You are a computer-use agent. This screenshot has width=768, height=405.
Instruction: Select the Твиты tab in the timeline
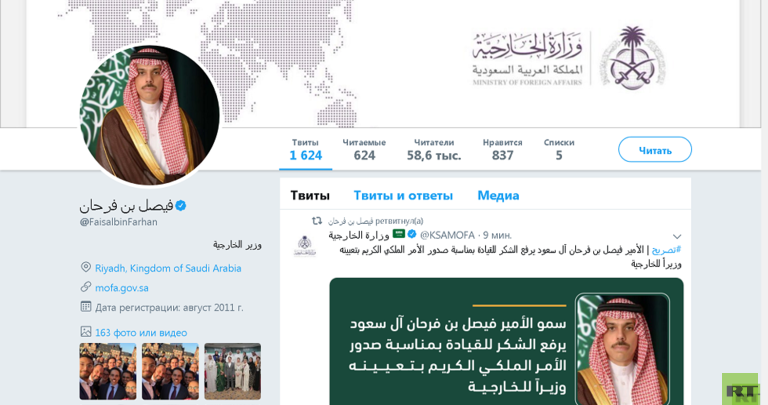[x=310, y=195]
